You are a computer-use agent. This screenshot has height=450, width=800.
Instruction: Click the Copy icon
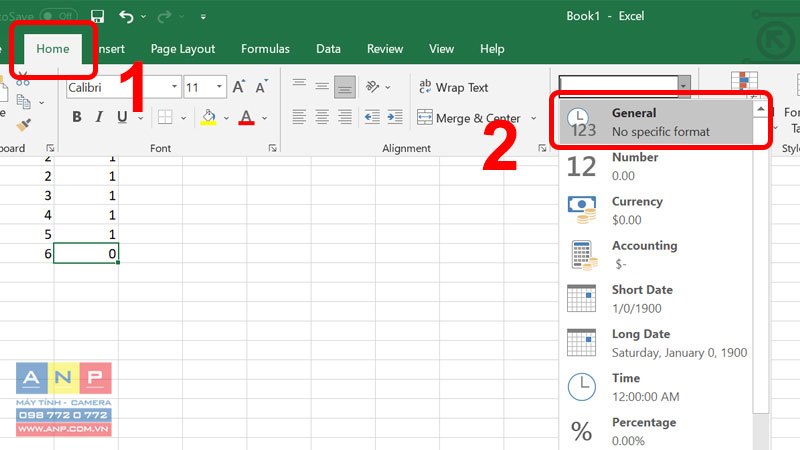coord(23,102)
